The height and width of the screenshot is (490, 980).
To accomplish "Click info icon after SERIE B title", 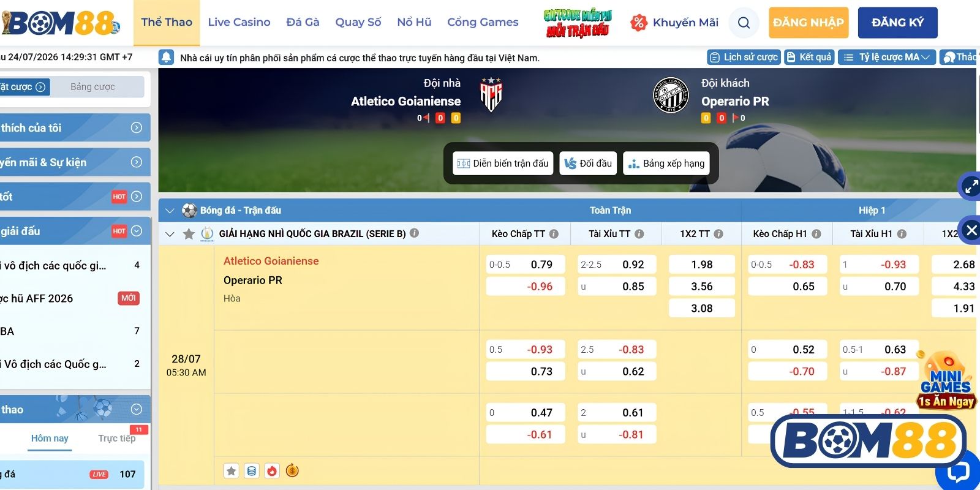I will point(414,233).
